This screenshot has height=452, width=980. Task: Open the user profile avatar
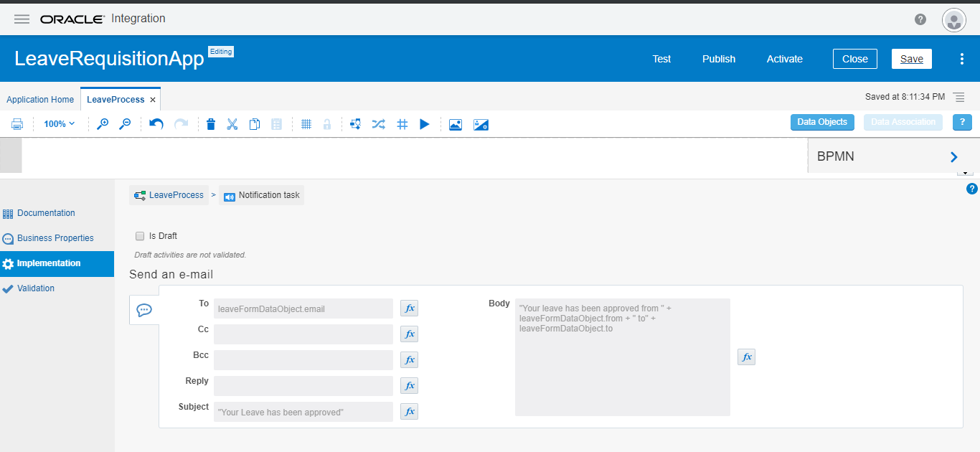pyautogui.click(x=954, y=20)
